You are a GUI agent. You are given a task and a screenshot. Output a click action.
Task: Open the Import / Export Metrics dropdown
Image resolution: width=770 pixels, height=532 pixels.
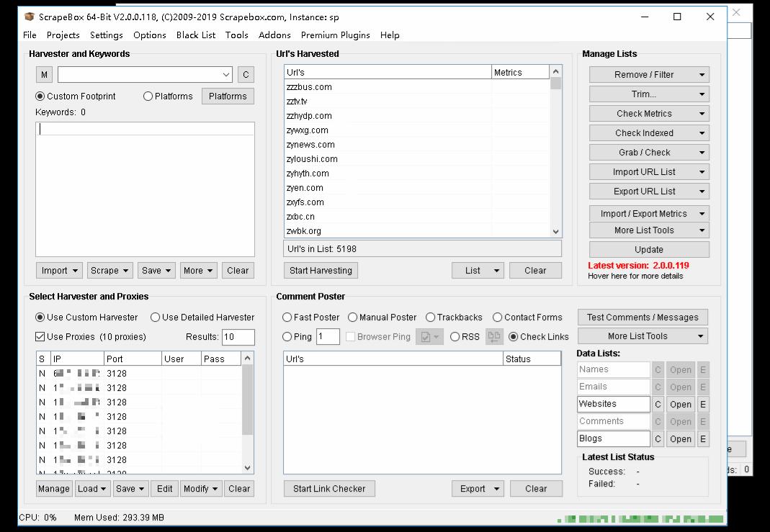coord(649,214)
